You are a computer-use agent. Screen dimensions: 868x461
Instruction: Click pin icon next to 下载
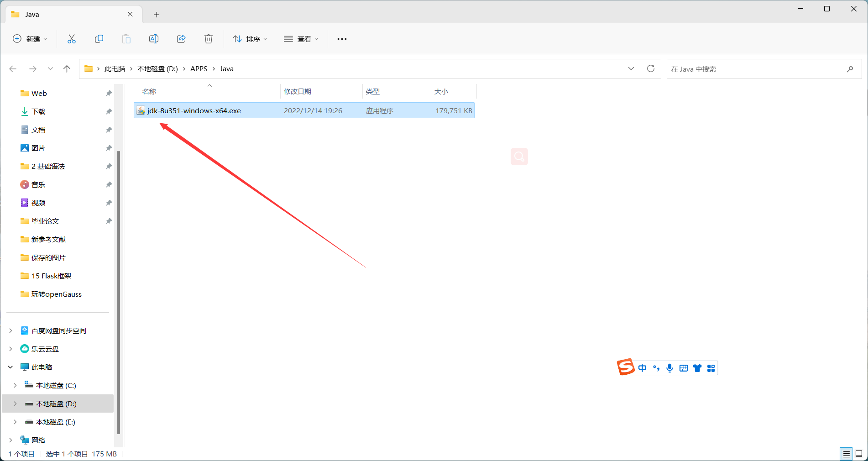pyautogui.click(x=109, y=111)
